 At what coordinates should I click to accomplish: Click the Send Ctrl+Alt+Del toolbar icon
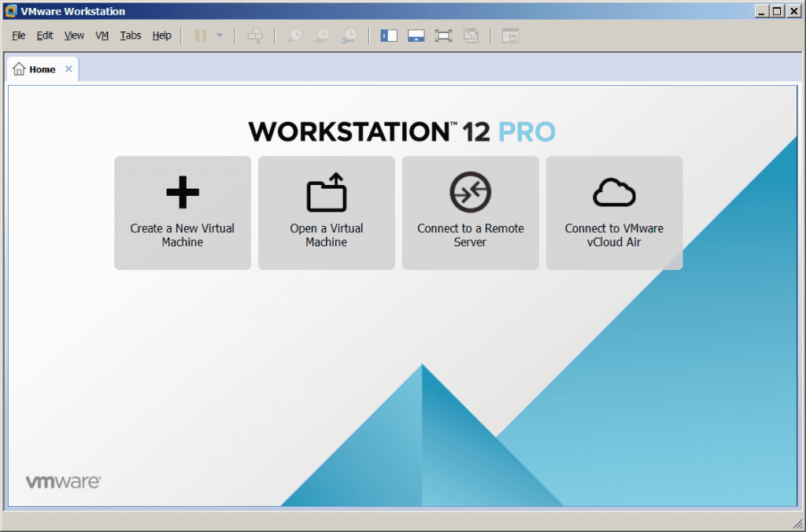coord(255,35)
